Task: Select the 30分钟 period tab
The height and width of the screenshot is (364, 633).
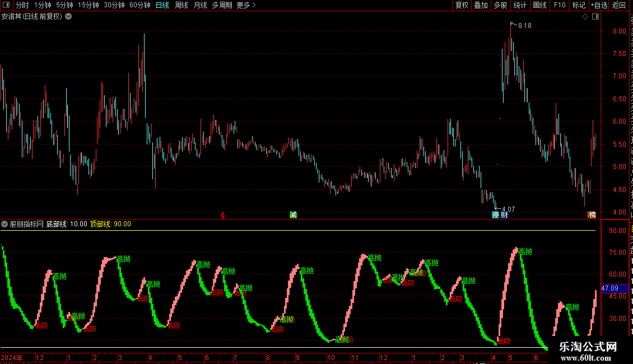Action: (x=114, y=5)
